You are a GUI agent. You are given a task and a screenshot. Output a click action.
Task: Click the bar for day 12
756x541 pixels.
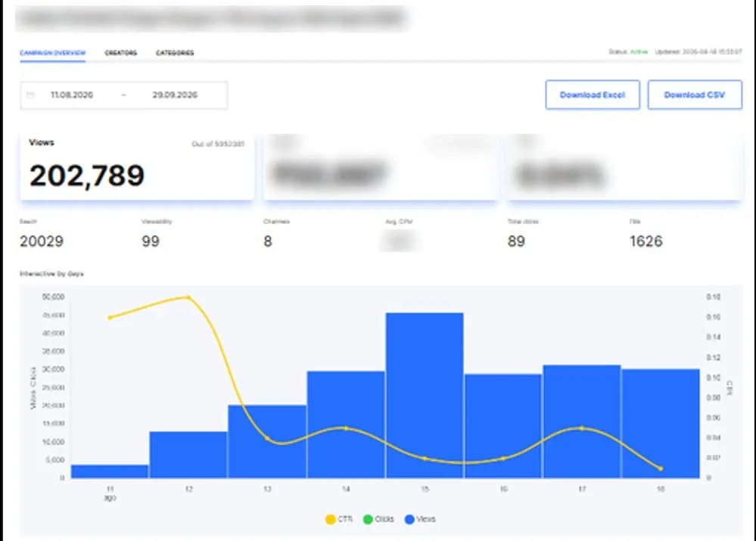[x=188, y=455]
